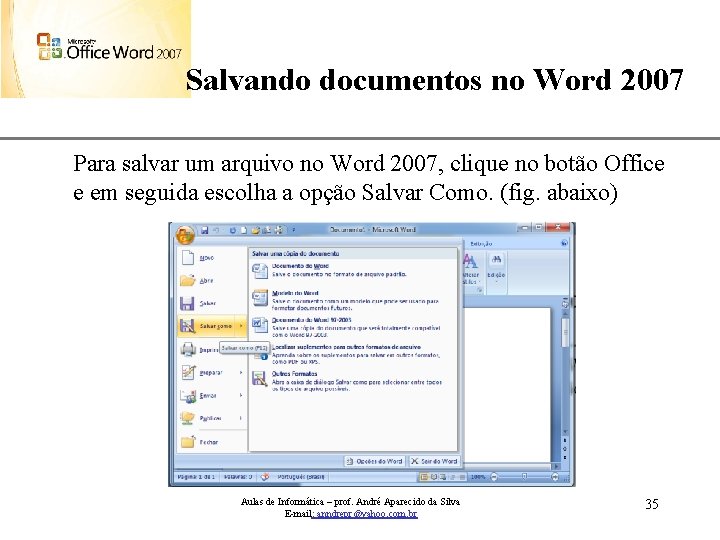Click blank new document icon in Quick Access Toolbar

coord(244,230)
